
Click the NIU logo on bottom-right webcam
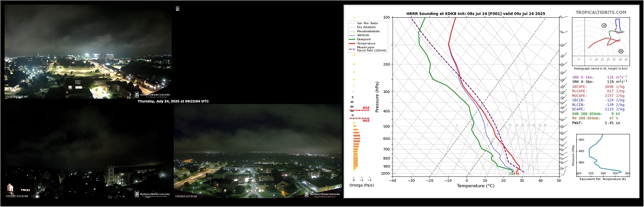[x=322, y=194]
